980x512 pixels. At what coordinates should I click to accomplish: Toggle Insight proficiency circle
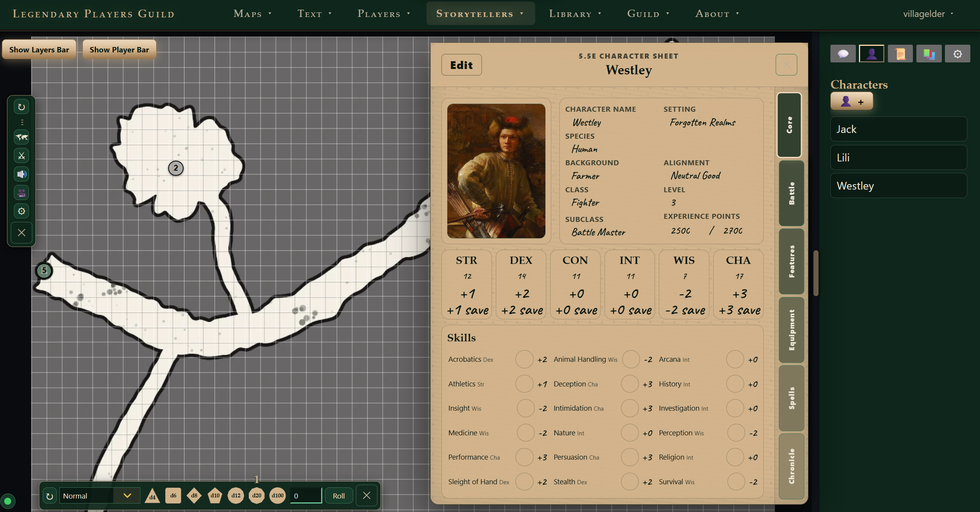525,408
